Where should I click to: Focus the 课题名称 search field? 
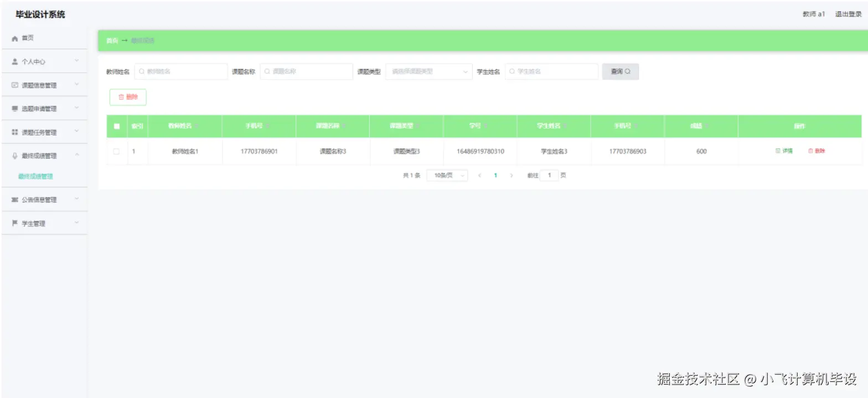(x=307, y=71)
